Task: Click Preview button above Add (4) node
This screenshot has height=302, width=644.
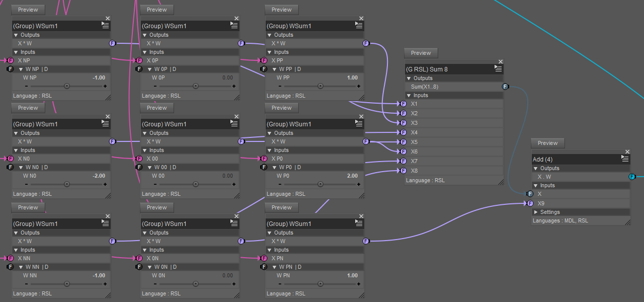Action: tap(548, 143)
